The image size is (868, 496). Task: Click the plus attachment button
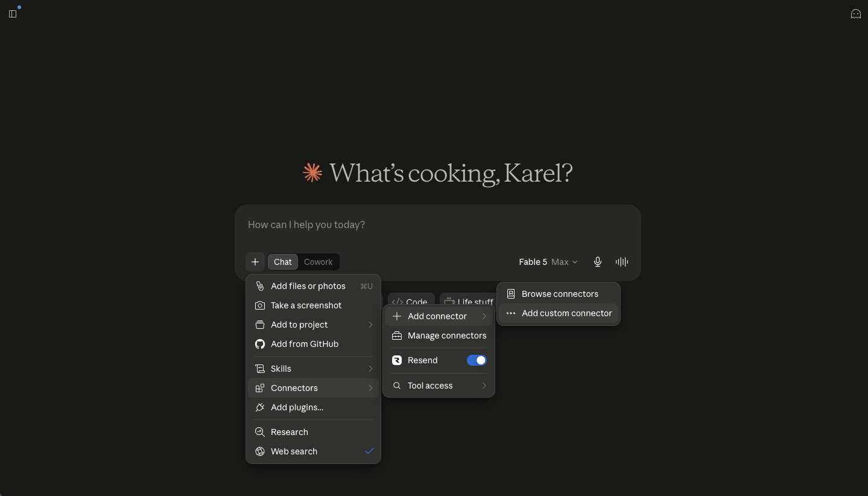click(255, 262)
